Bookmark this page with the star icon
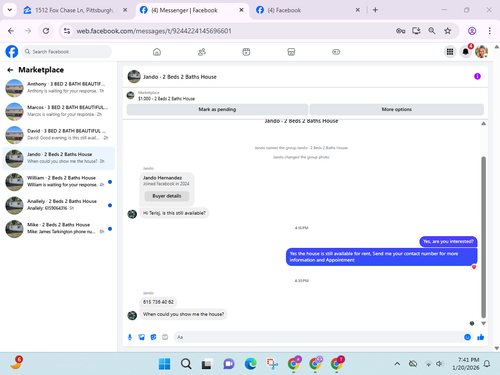The image size is (500, 375). tap(447, 31)
